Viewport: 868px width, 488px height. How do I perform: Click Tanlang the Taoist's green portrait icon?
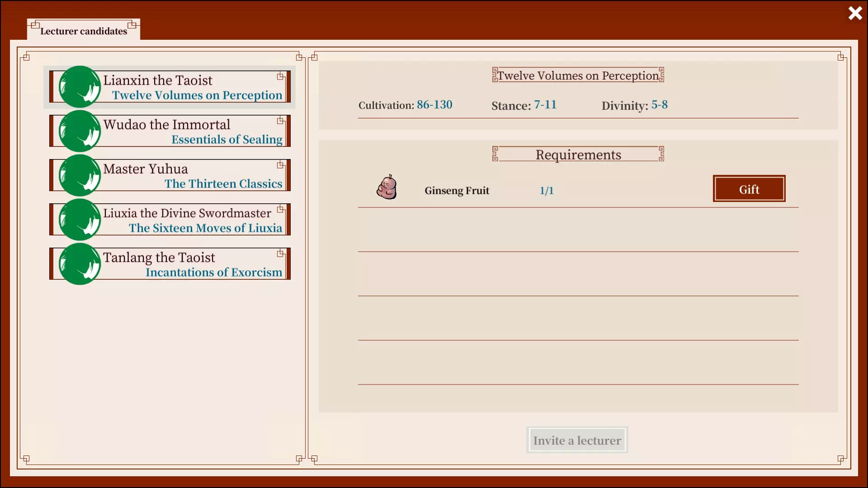(80, 264)
